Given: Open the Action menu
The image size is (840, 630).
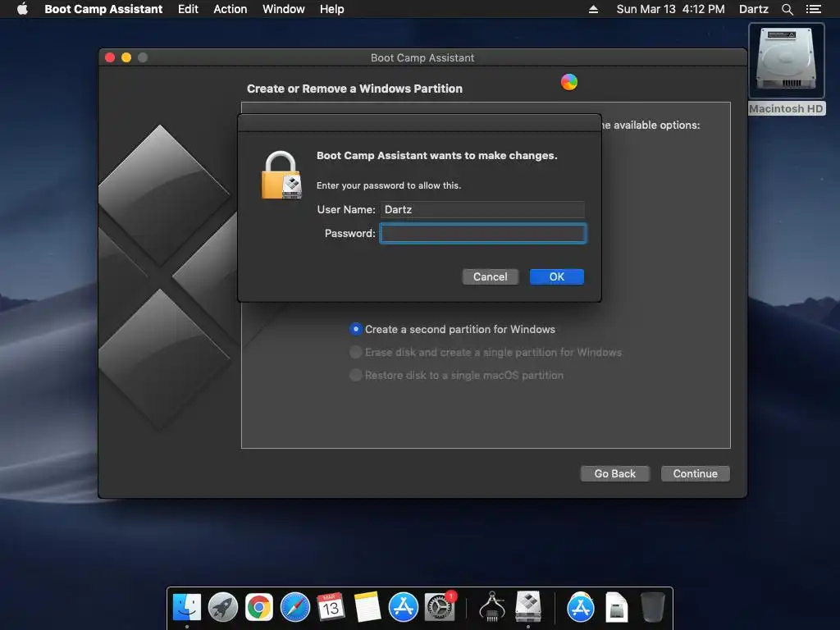Looking at the screenshot, I should 231,9.
